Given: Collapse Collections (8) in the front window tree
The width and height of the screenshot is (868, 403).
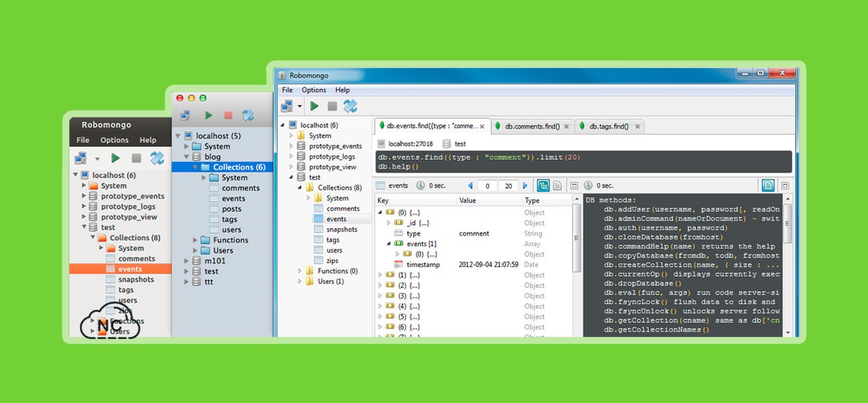Looking at the screenshot, I should [301, 188].
